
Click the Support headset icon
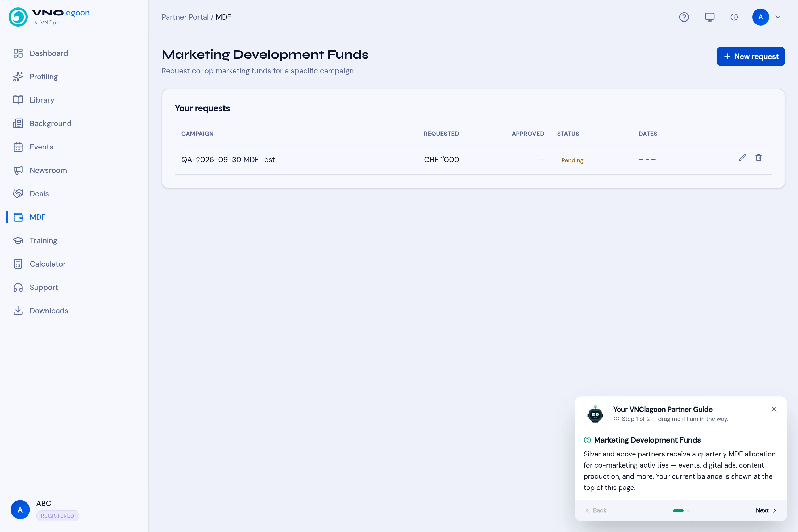18,287
